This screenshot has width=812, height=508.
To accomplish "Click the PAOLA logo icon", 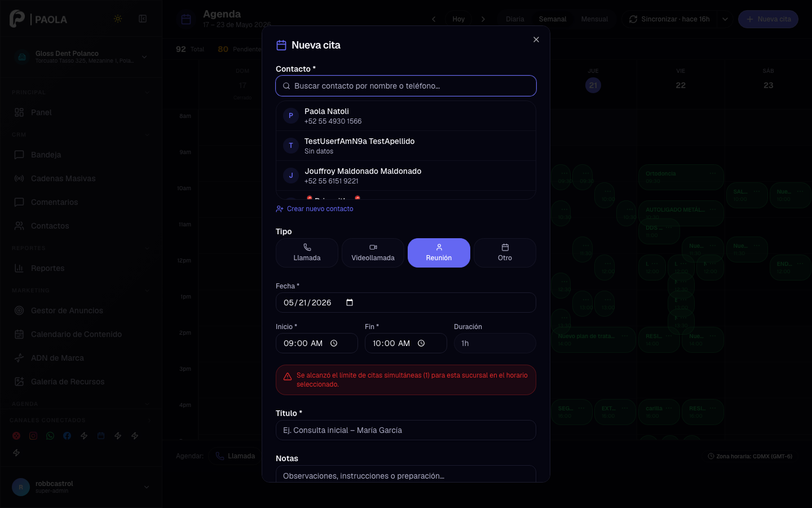I will (x=17, y=19).
